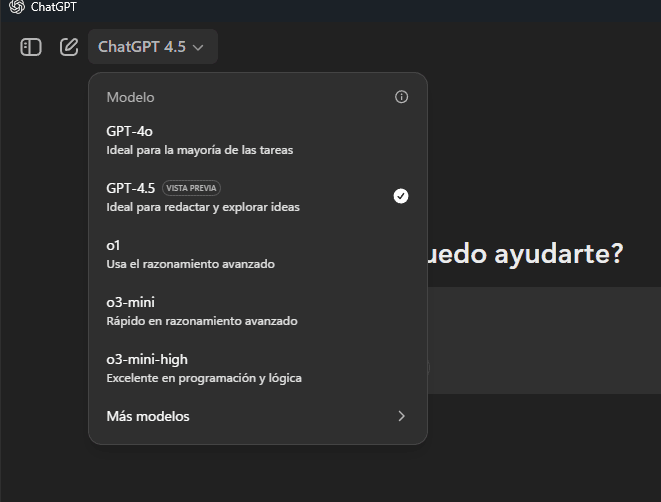Image resolution: width=661 pixels, height=502 pixels.
Task: Open the Más modelos submenu
Action: [258, 416]
